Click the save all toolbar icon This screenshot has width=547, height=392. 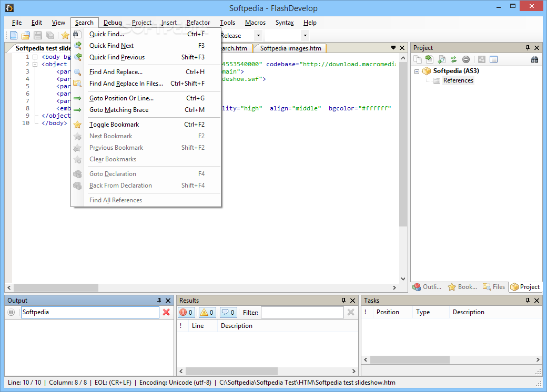50,35
